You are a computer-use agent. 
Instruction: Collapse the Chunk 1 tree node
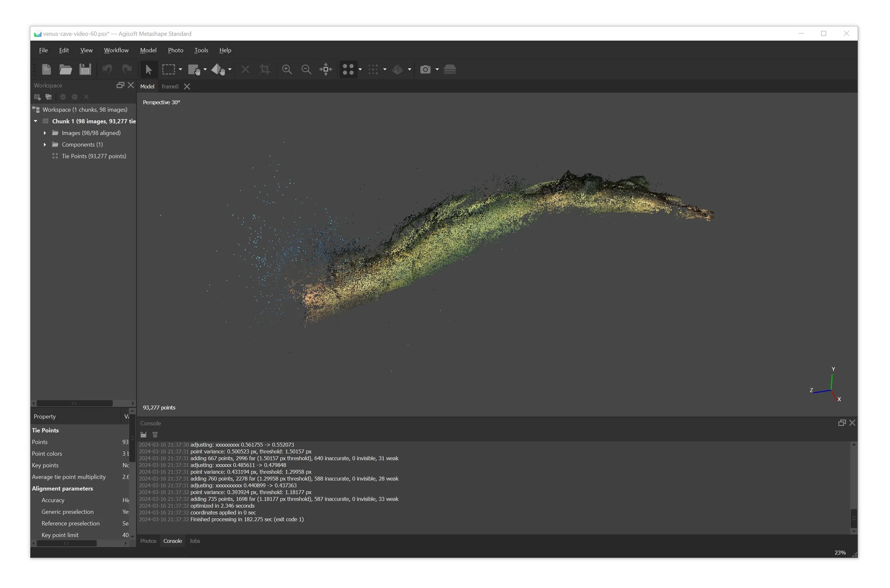tap(36, 121)
